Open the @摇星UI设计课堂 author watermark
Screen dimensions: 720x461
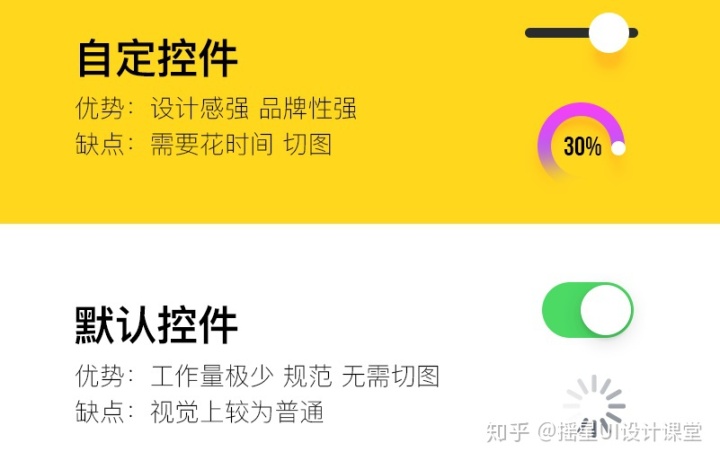[619, 432]
